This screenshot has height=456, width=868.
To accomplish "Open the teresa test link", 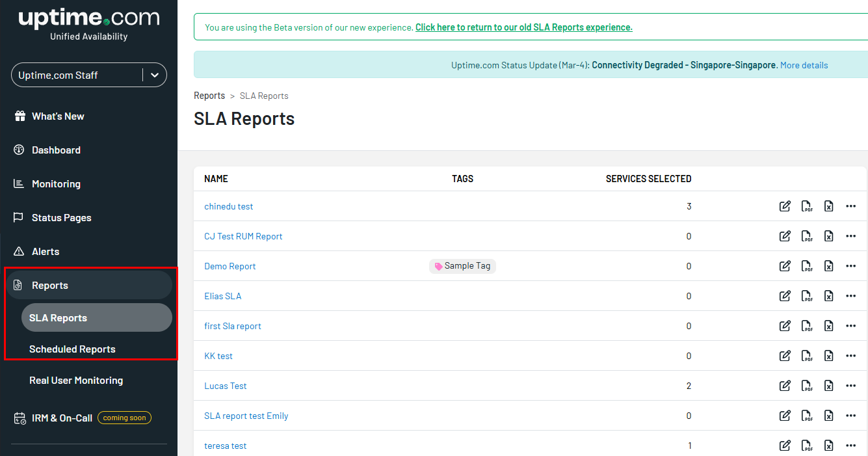I will coord(226,446).
